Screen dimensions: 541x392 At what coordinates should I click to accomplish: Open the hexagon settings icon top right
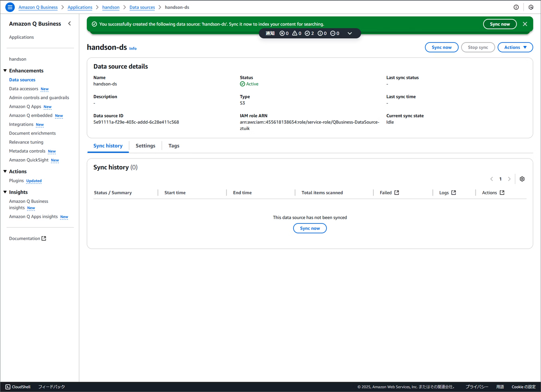pyautogui.click(x=531, y=7)
